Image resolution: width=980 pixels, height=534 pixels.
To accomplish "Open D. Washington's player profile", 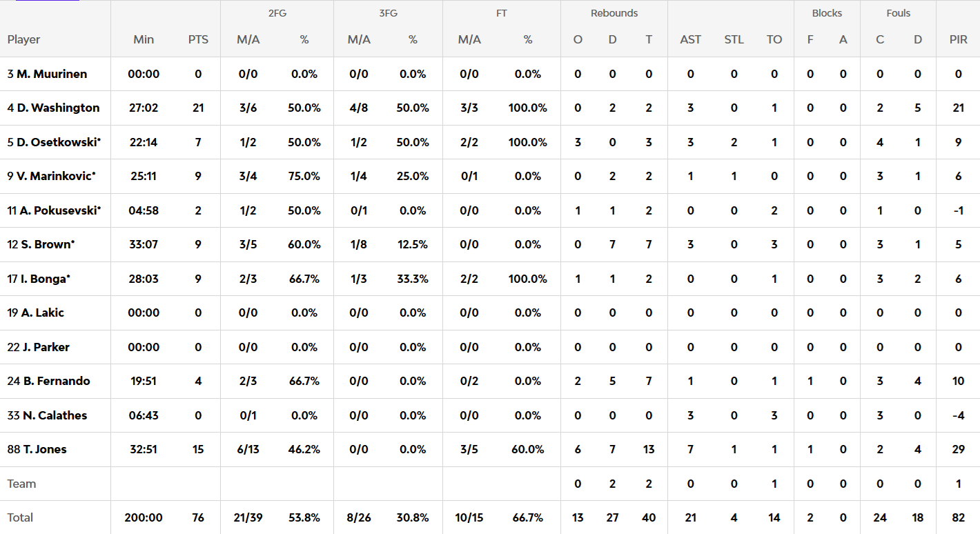I will click(58, 108).
